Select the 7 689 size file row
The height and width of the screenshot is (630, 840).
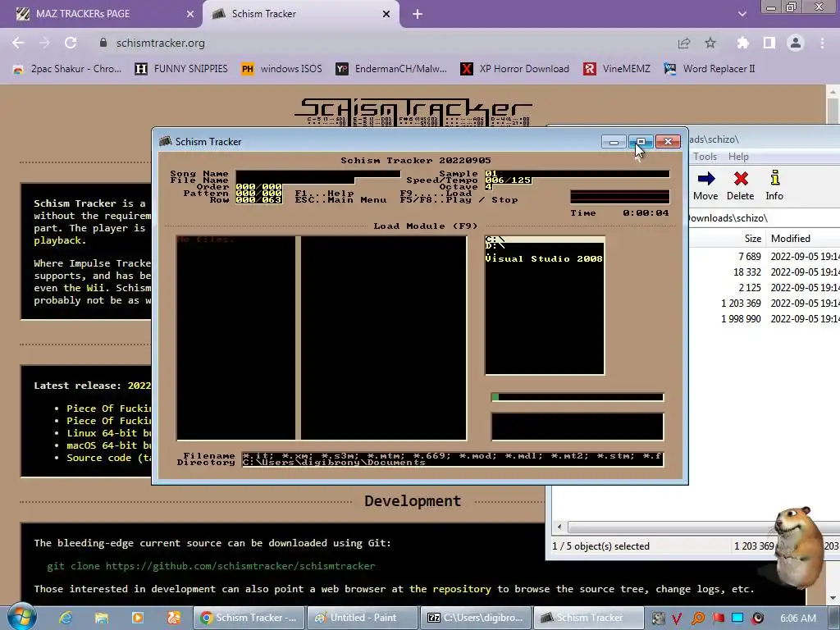[765, 257]
